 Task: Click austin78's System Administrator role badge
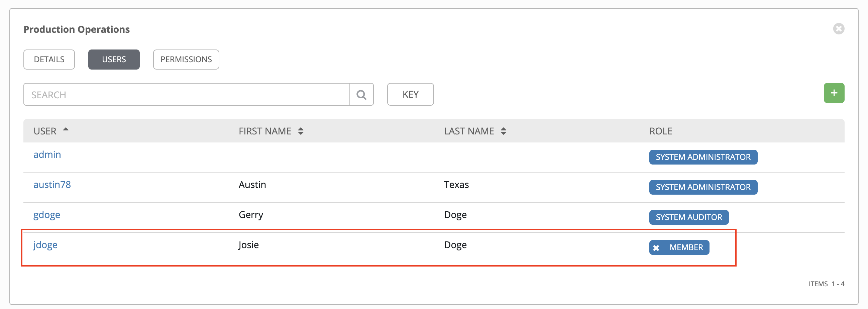703,187
